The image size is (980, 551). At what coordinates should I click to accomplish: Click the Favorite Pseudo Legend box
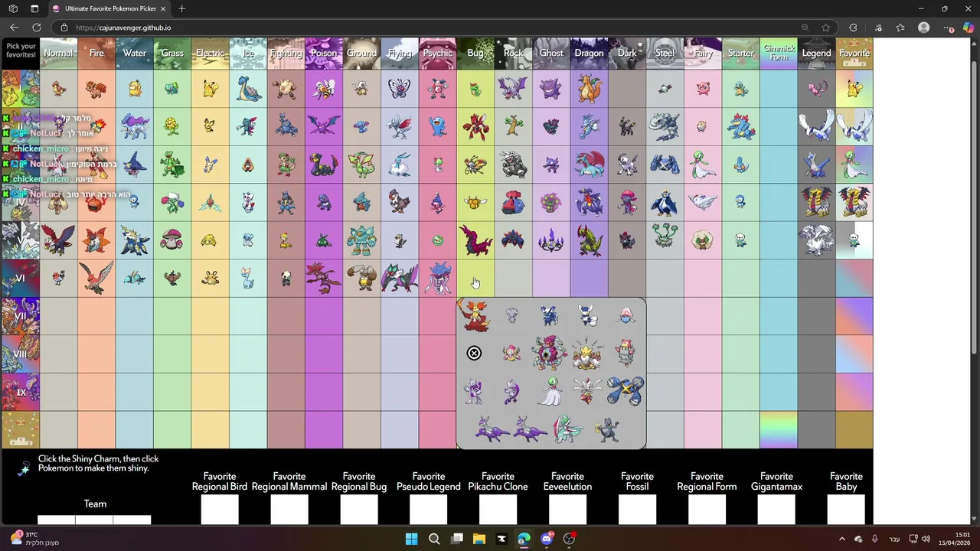tap(429, 510)
